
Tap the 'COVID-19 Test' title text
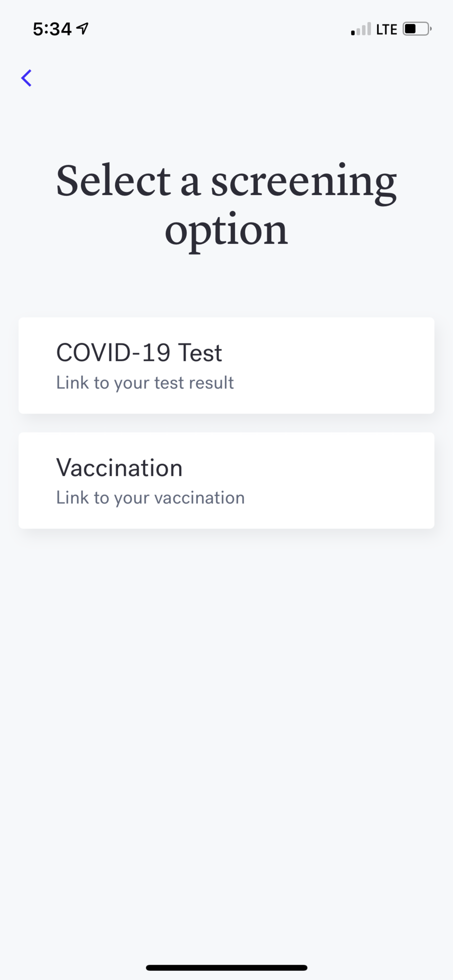[x=139, y=352]
